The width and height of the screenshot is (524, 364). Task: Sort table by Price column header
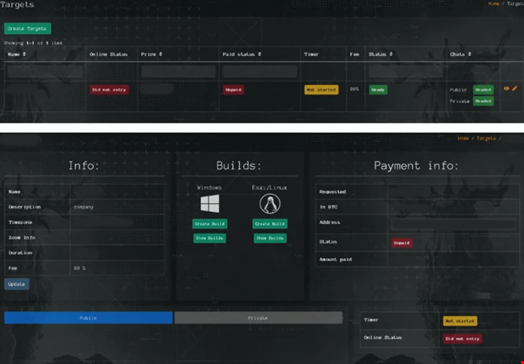pyautogui.click(x=151, y=54)
